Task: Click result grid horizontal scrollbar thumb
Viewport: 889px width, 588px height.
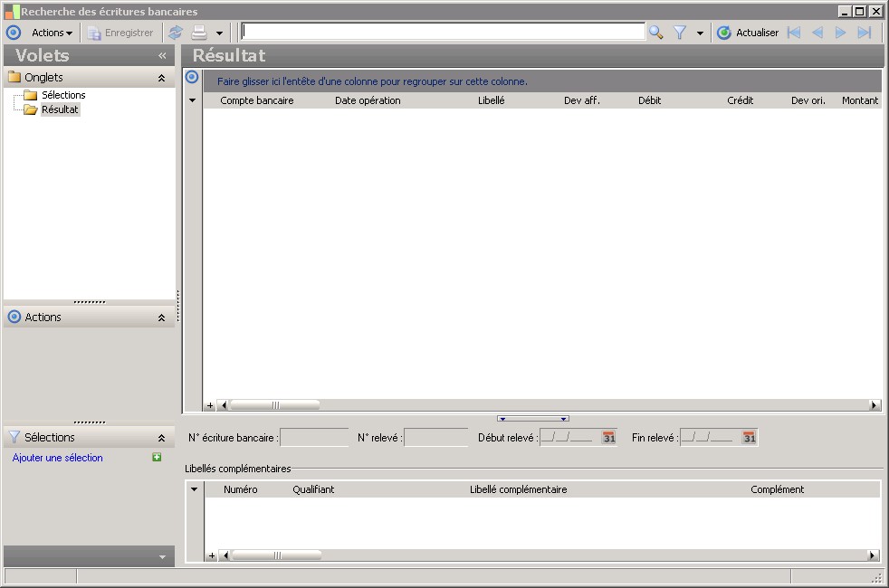Action: [275, 405]
